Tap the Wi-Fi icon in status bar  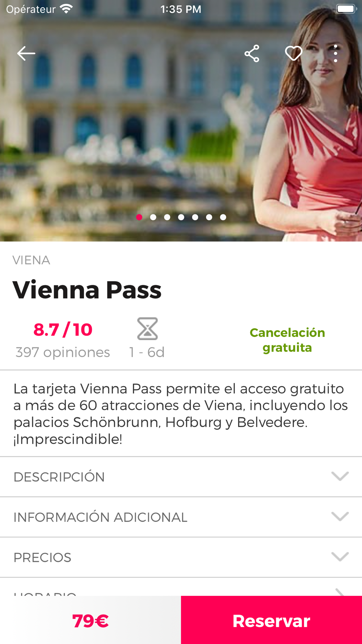coord(66,9)
